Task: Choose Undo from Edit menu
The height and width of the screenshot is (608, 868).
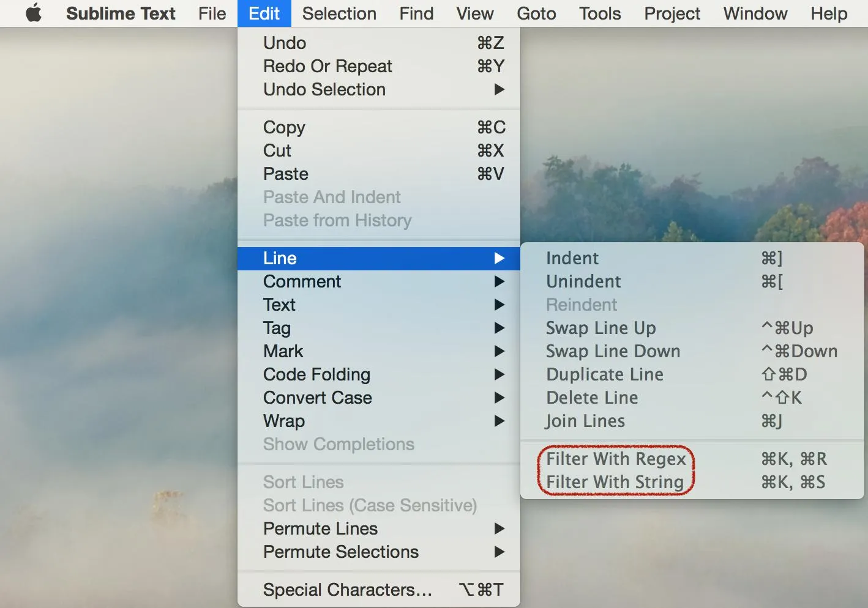Action: click(285, 43)
